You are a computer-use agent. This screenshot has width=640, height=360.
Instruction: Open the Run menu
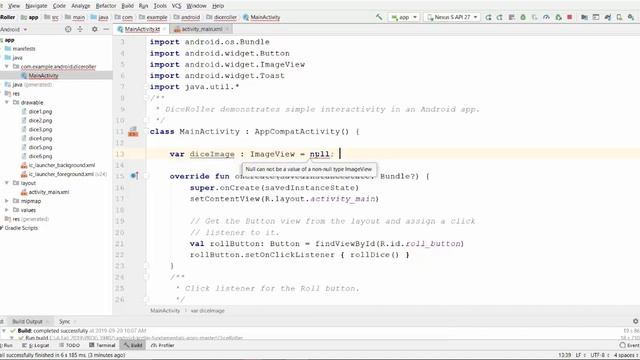(143, 6)
